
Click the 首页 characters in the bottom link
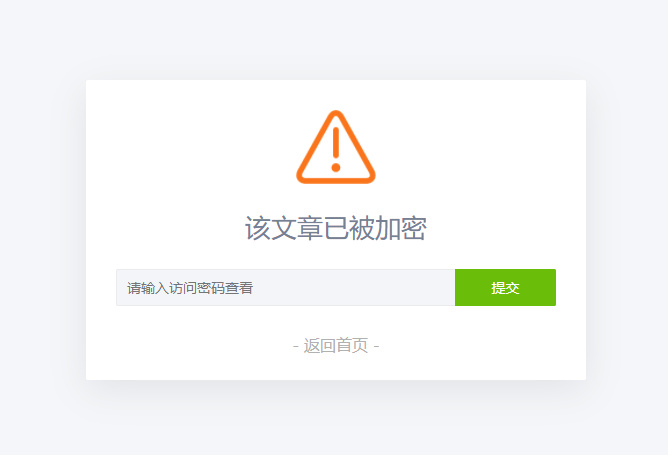tap(352, 345)
